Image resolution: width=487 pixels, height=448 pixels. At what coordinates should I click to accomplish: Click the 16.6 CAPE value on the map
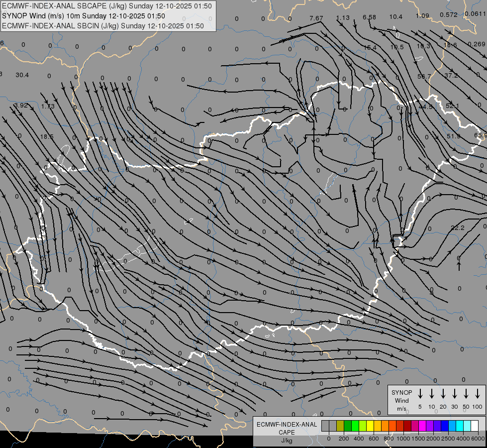coord(450,45)
